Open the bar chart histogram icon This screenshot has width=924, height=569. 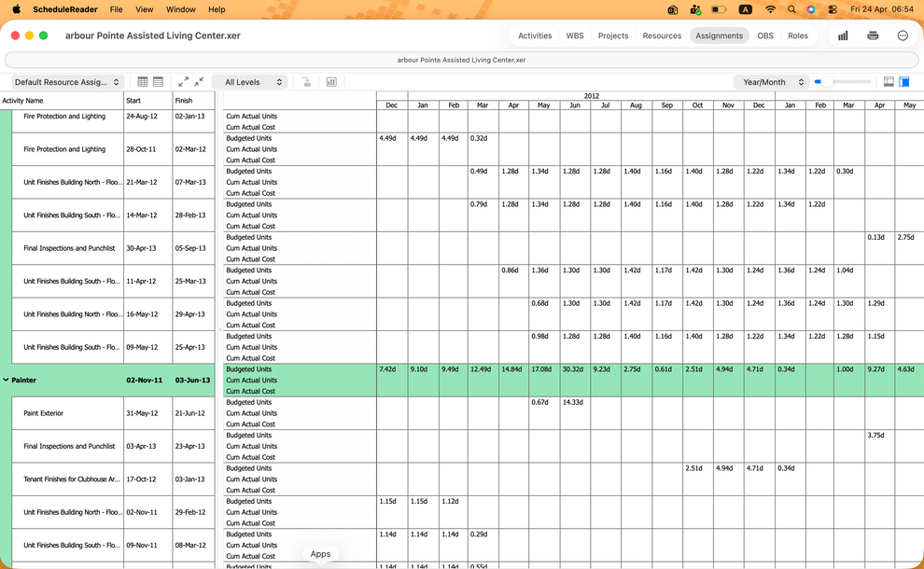point(843,36)
